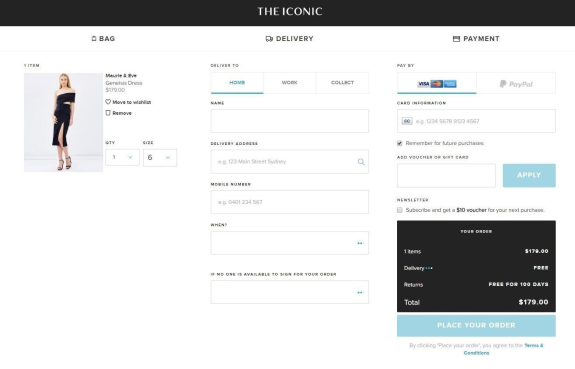Toggle Remember for future purchases checkbox
Image resolution: width=575 pixels, height=369 pixels.
(x=400, y=143)
